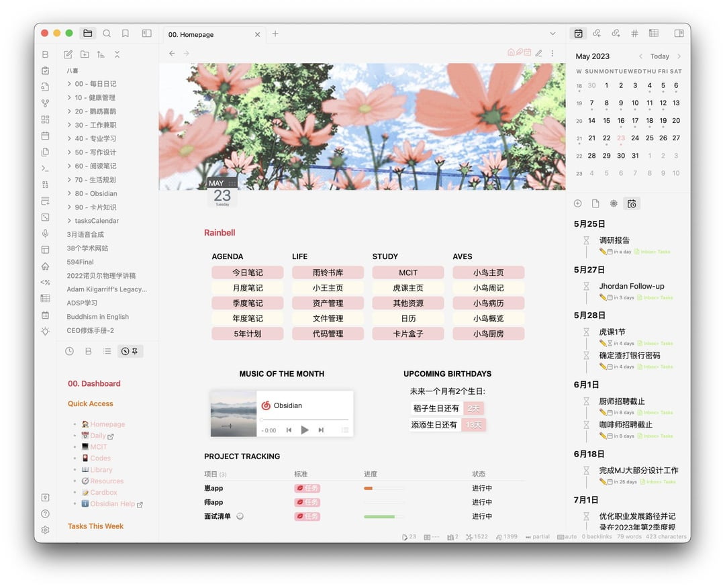Go to next month arrow in calendar

tap(679, 56)
